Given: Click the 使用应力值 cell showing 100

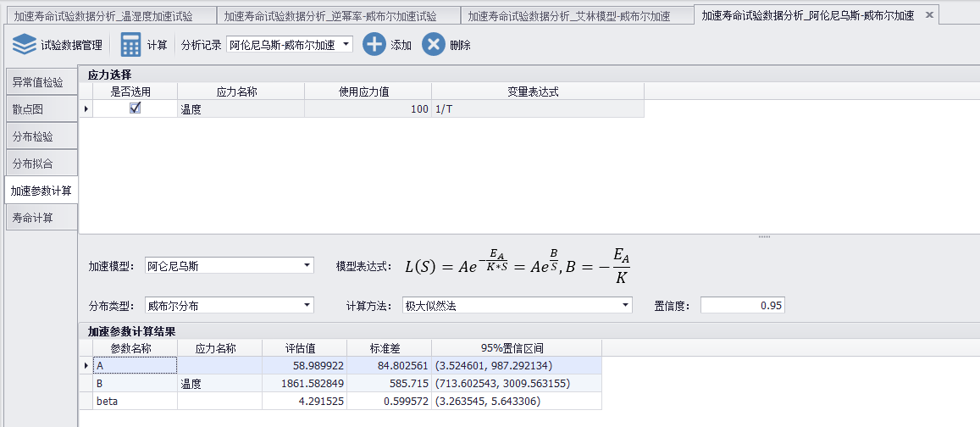Looking at the screenshot, I should click(368, 108).
